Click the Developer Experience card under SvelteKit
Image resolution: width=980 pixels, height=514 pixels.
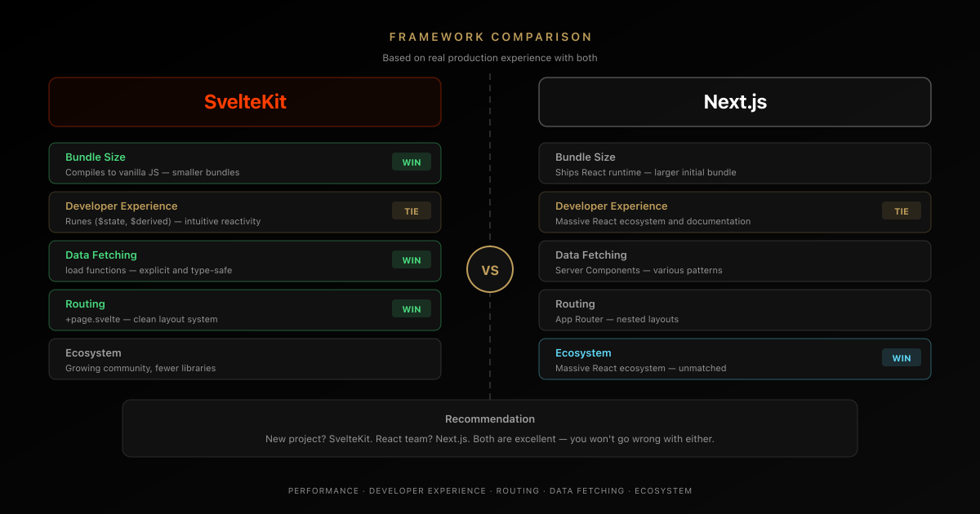click(245, 212)
